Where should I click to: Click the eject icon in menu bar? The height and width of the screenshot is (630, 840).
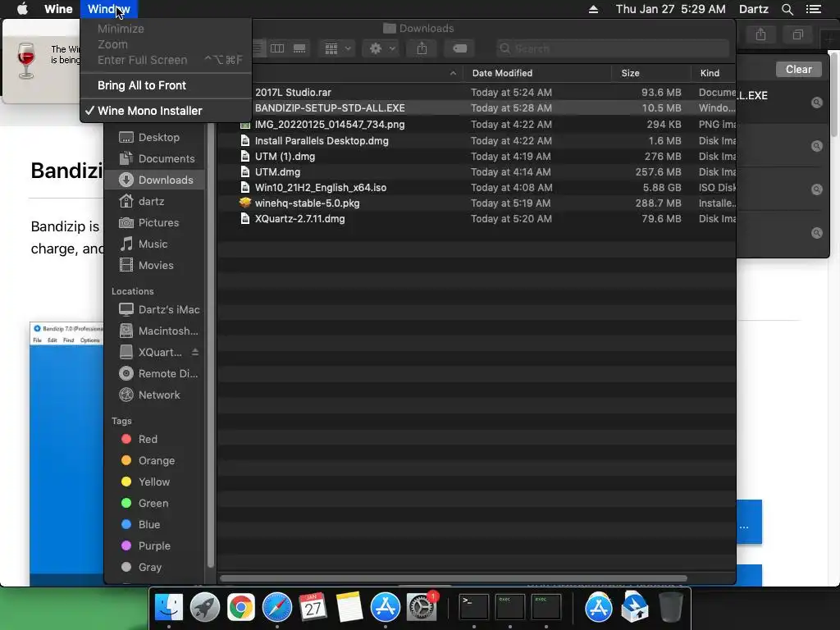pos(594,9)
